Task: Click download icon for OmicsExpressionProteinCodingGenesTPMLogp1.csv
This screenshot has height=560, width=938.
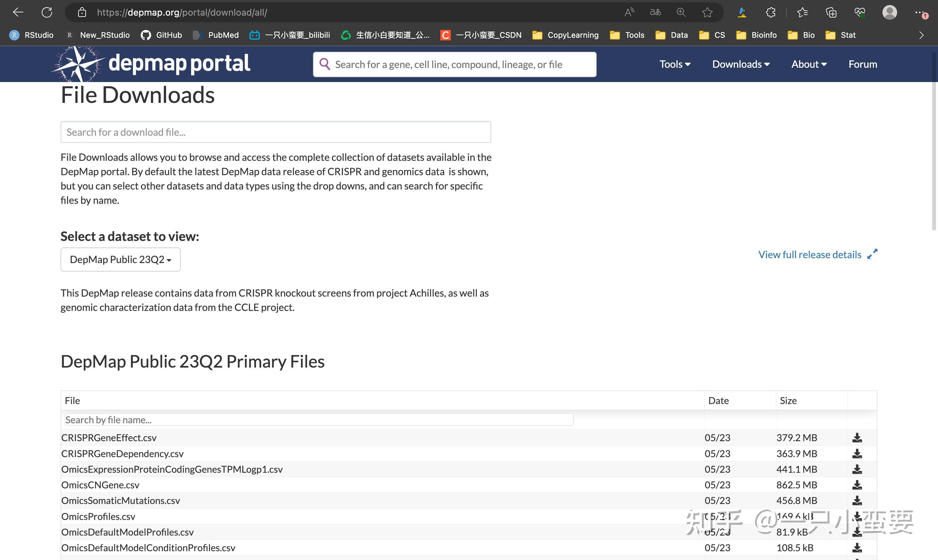Action: [x=857, y=469]
